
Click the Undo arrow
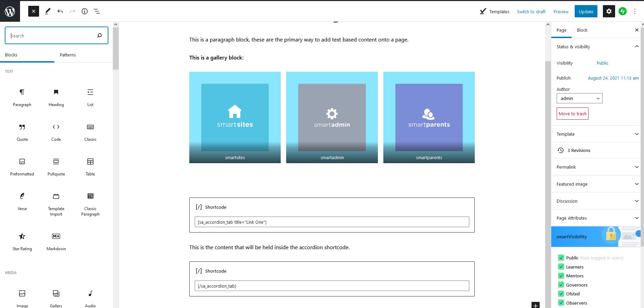tap(60, 11)
